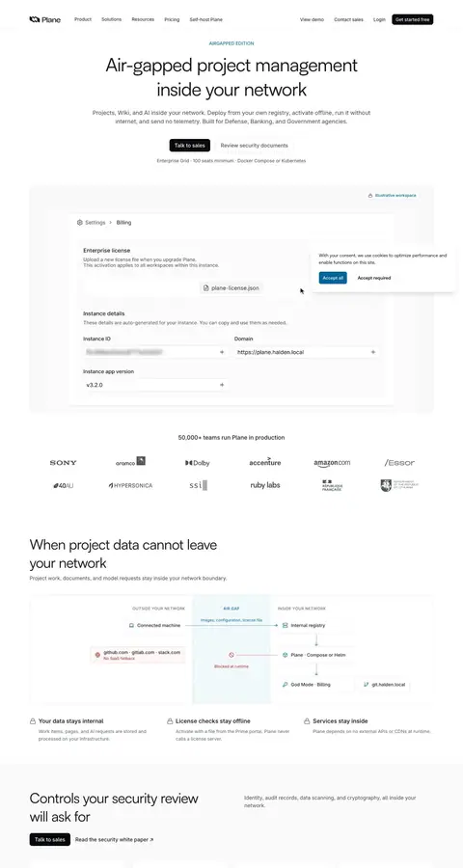Click the Connected machine icon in the diagram
This screenshot has height=868, width=463.
131,625
